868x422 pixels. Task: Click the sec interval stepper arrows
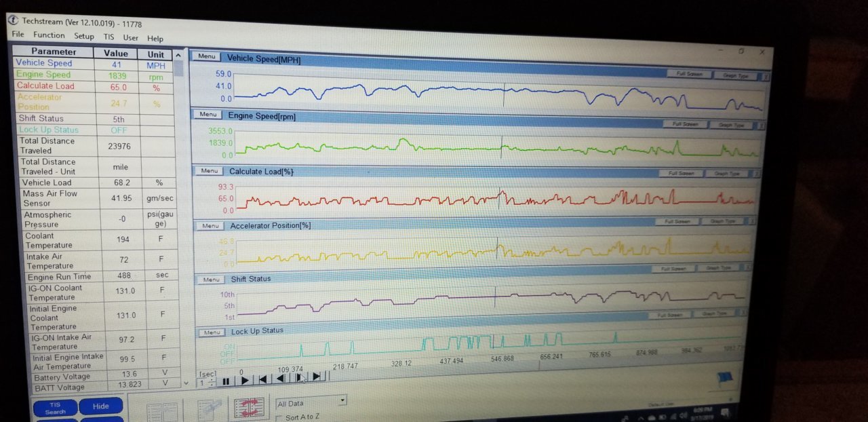(212, 383)
